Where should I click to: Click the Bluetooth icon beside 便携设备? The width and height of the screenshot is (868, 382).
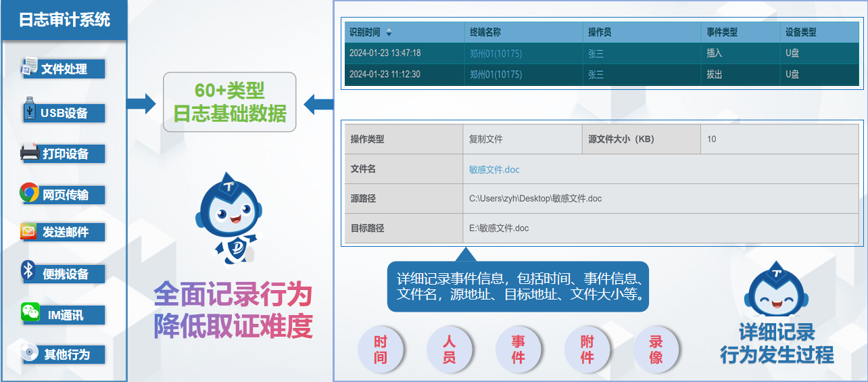(x=28, y=271)
